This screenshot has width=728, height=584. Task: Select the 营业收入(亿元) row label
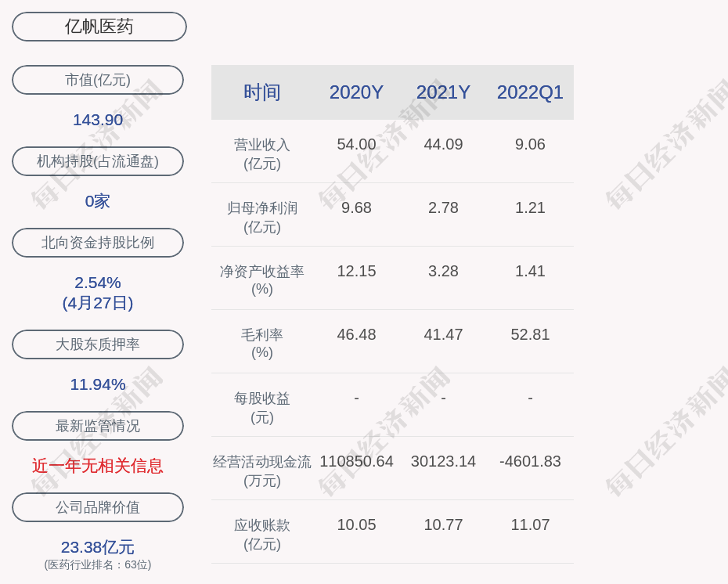click(262, 154)
